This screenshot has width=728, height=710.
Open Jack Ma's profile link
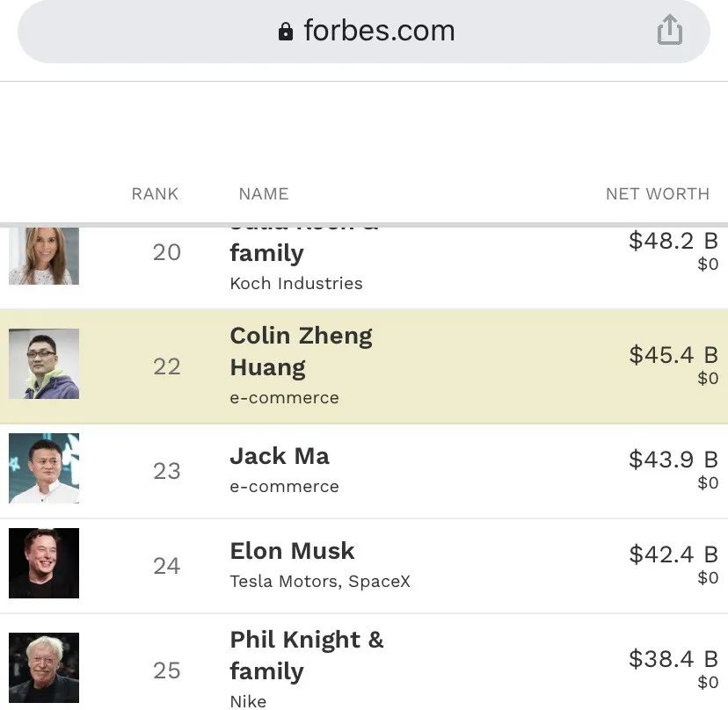[280, 456]
